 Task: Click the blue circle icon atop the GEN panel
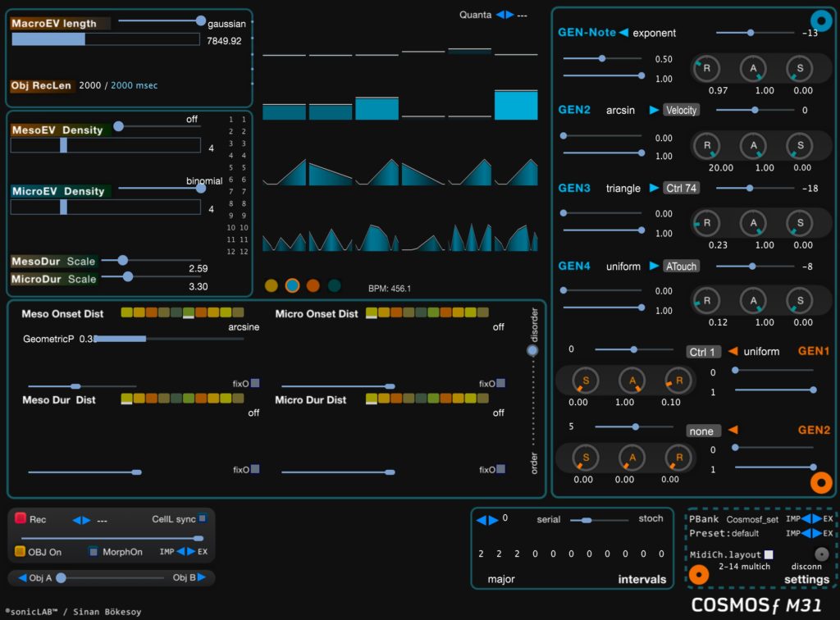coord(821,21)
